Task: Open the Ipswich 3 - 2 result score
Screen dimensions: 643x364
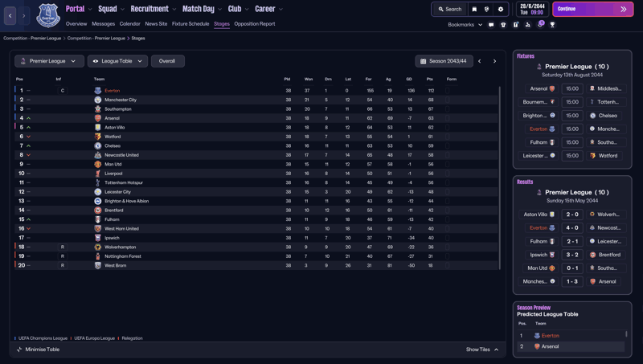Action: pos(572,255)
